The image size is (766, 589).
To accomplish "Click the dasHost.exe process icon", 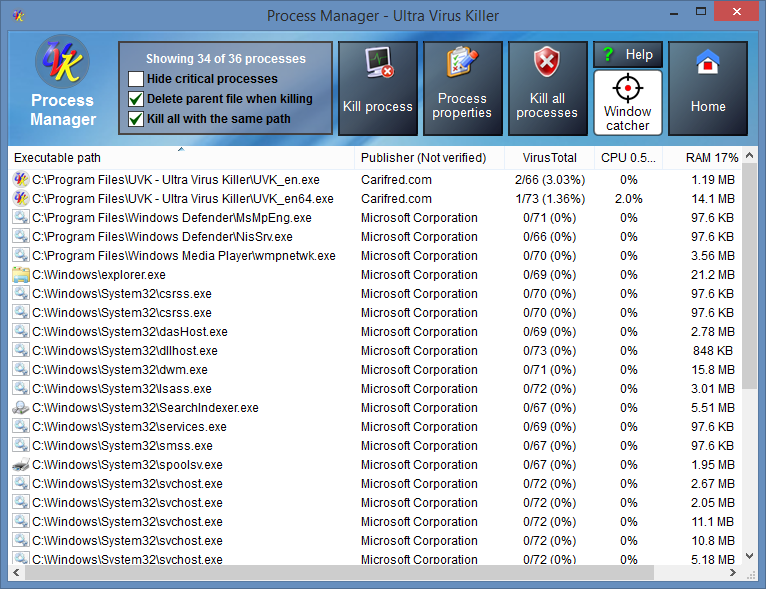I will (x=21, y=332).
